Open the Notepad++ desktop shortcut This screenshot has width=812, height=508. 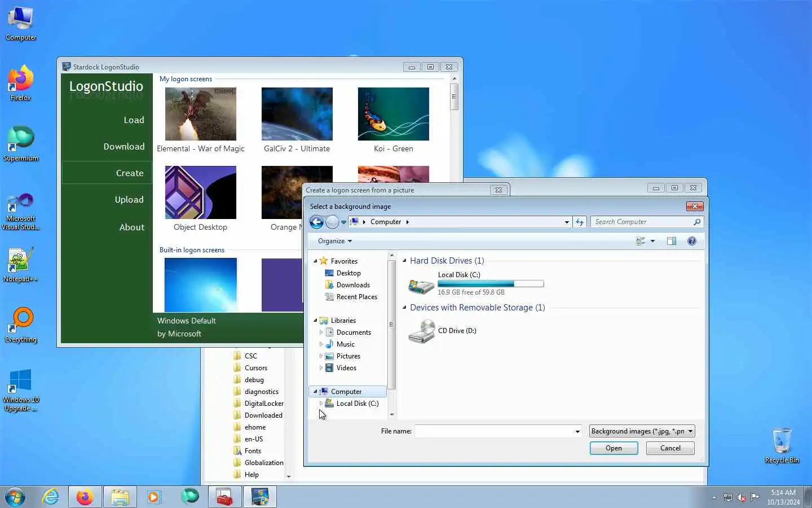pos(21,265)
